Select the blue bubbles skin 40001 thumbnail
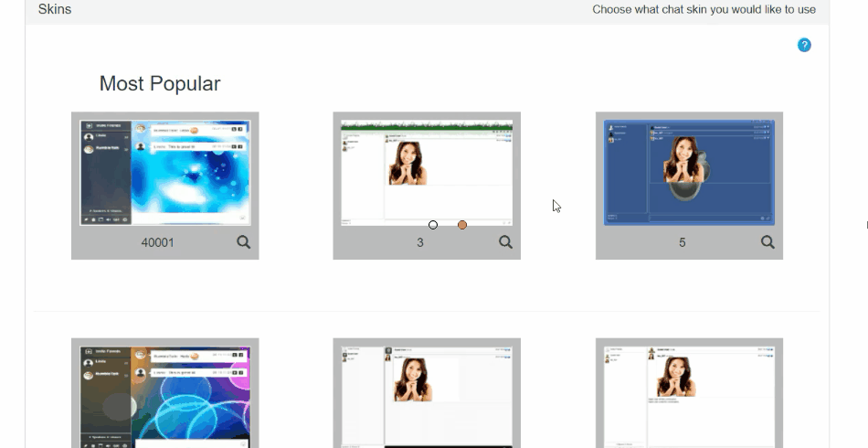Screen dimensions: 868x448 pyautogui.click(x=165, y=173)
